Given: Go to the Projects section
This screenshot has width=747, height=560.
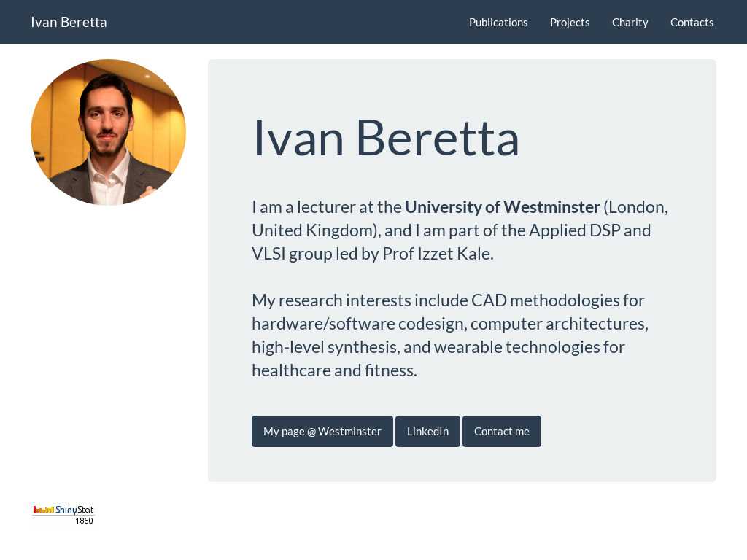Looking at the screenshot, I should (x=569, y=23).
